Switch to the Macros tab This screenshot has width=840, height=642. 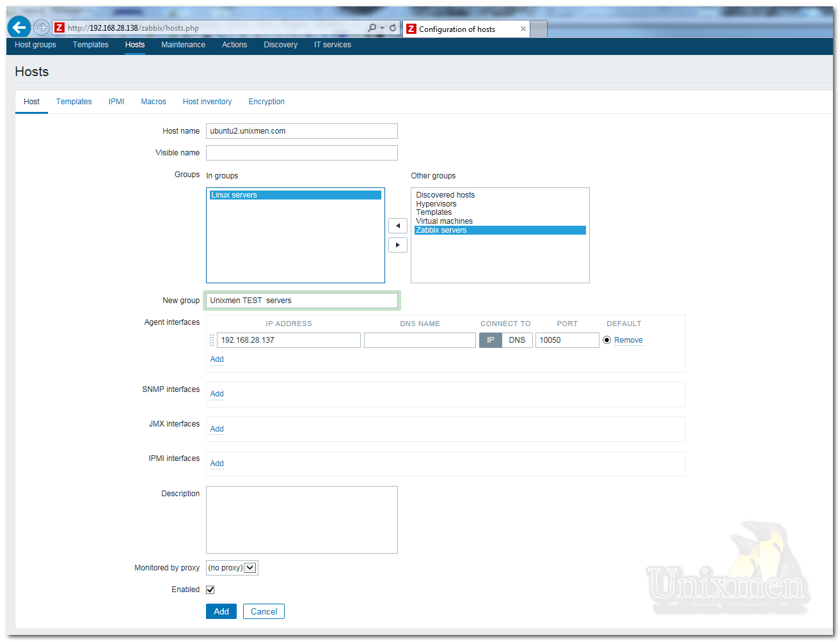154,102
